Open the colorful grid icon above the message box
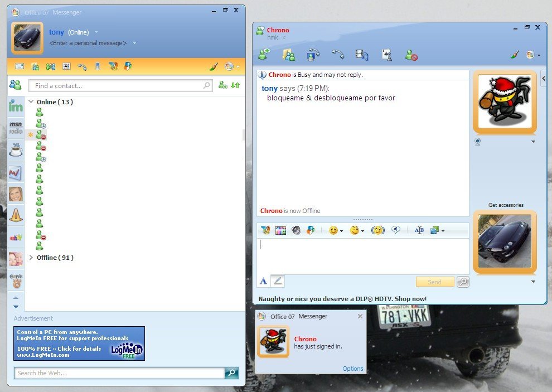This screenshot has width=552, height=392. [x=280, y=230]
